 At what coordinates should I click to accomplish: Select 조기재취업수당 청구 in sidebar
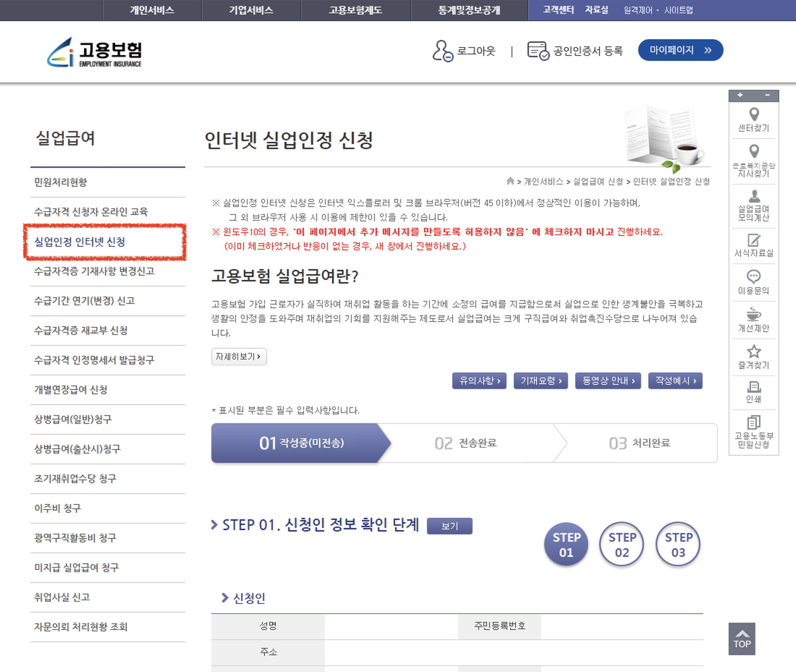[x=76, y=479]
